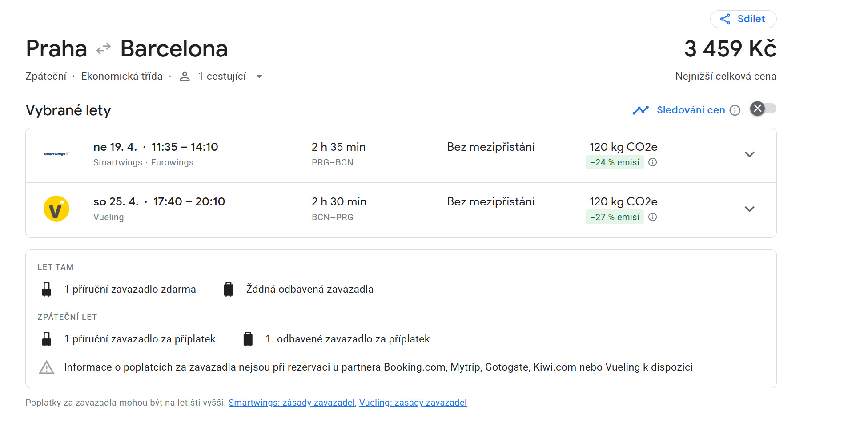868x423 pixels.
Task: Click the Smartwings airline logo
Action: click(x=56, y=154)
